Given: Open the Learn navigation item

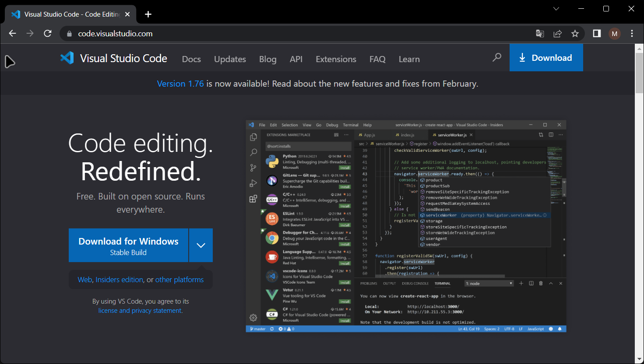Looking at the screenshot, I should point(409,59).
